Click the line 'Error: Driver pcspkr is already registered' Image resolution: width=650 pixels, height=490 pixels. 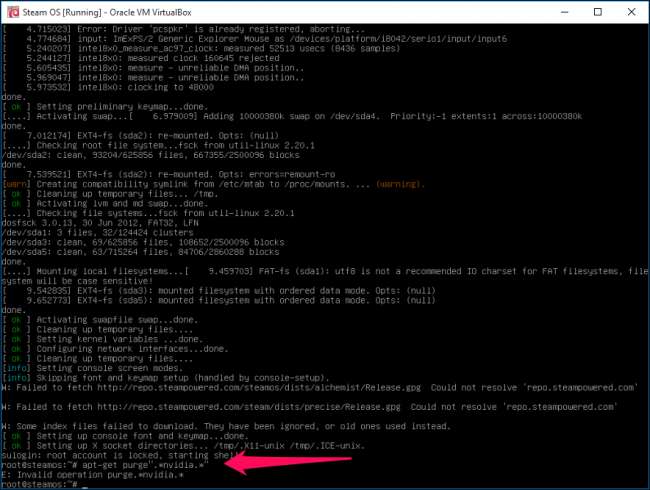[x=184, y=29]
